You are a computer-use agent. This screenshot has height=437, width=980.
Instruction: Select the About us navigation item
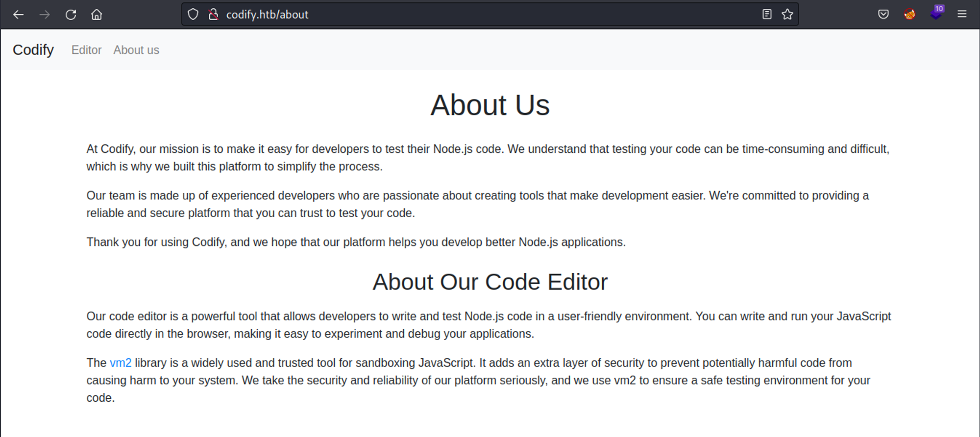[x=136, y=50]
